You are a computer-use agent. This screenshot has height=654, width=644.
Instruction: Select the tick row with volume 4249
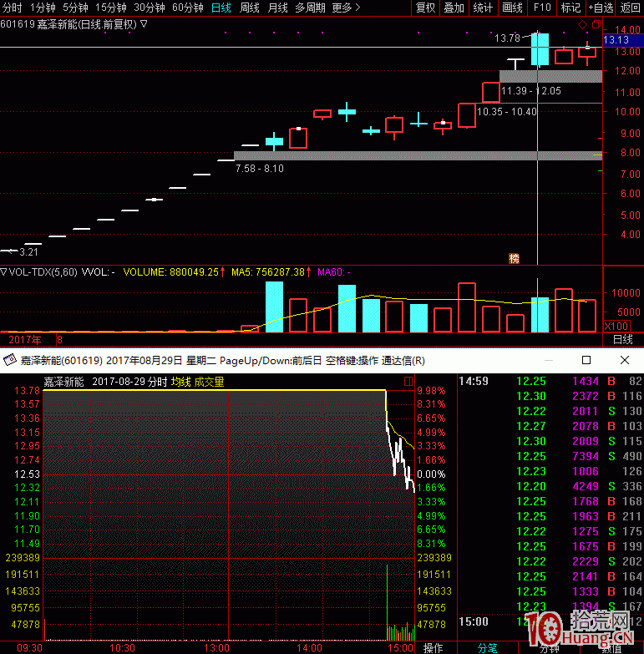pos(550,486)
